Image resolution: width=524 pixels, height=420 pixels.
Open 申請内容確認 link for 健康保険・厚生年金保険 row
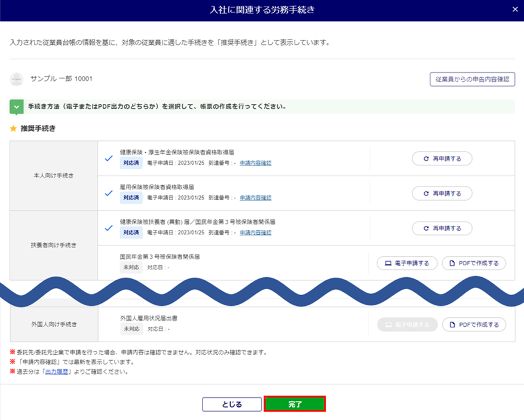pyautogui.click(x=255, y=163)
